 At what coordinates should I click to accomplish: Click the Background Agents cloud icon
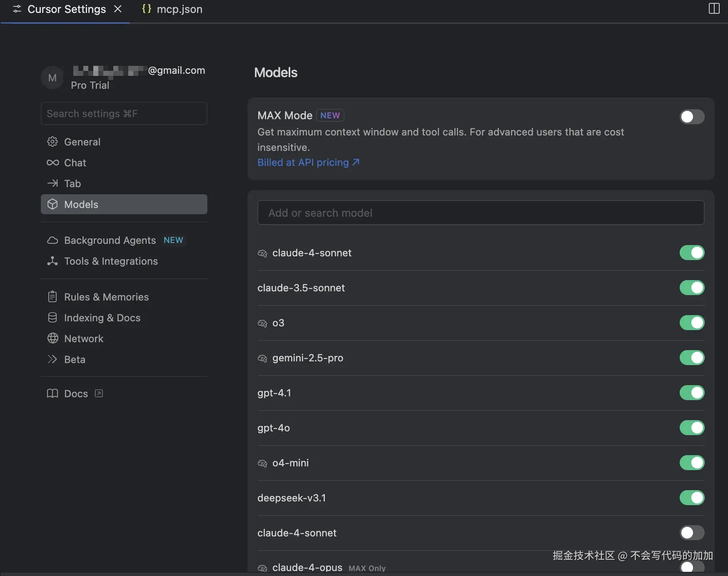pos(52,240)
